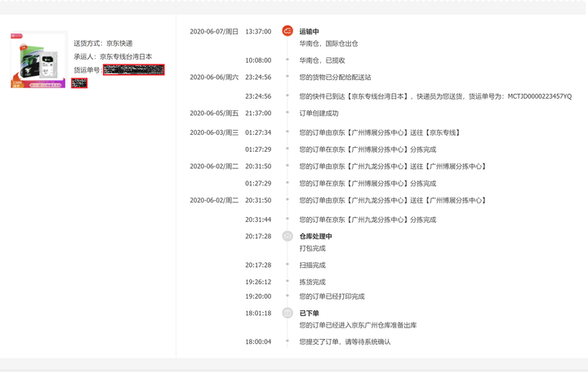Screen dimensions: 588x374
Task: Click the 仓库处理中 warehouse status icon
Action: tap(287, 236)
